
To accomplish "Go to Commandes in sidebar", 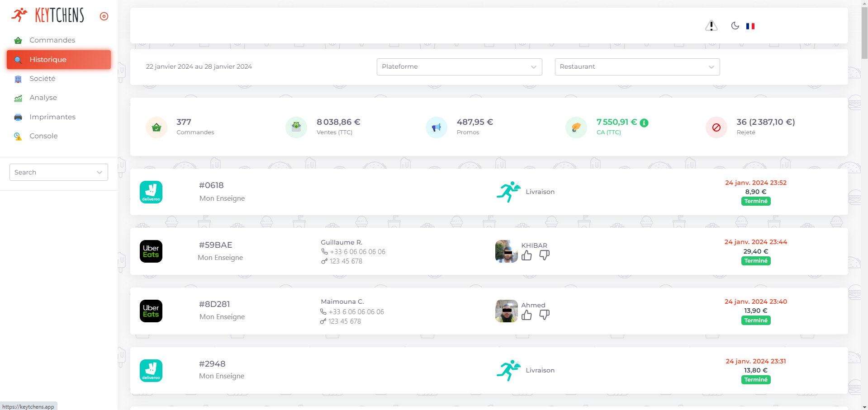I will (52, 40).
